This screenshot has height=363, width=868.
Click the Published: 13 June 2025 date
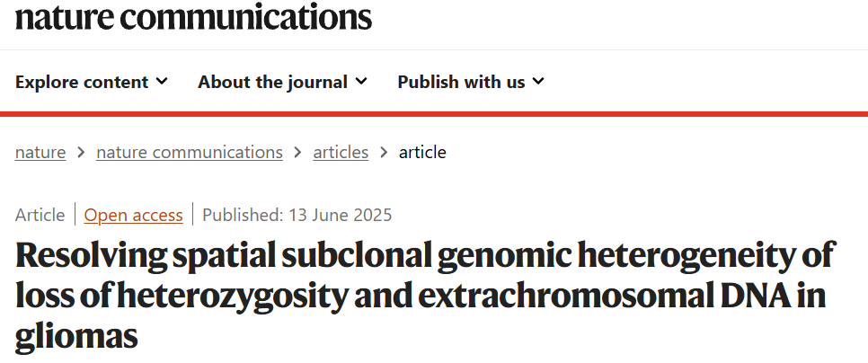297,215
